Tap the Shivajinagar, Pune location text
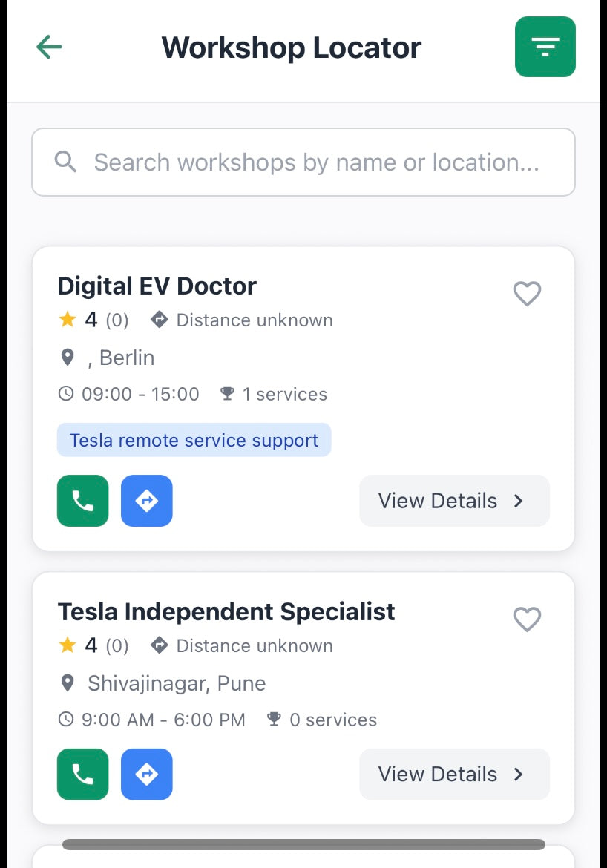The height and width of the screenshot is (868, 607). tap(177, 683)
